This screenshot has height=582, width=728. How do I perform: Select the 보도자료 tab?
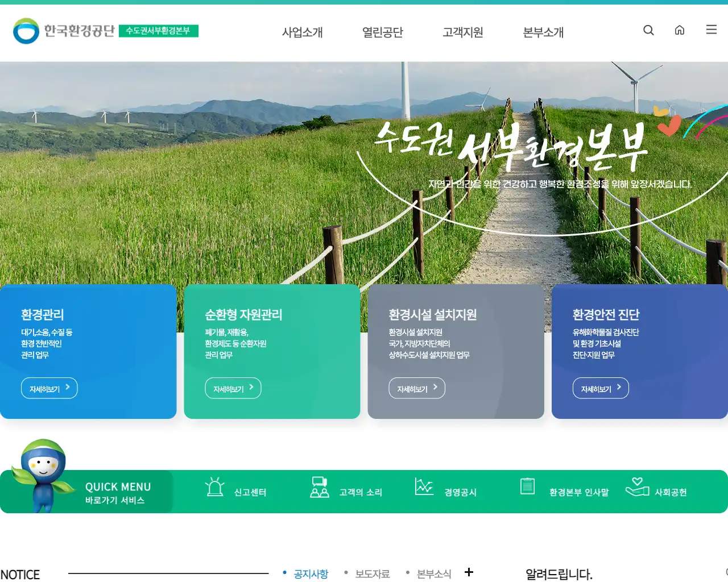click(371, 574)
